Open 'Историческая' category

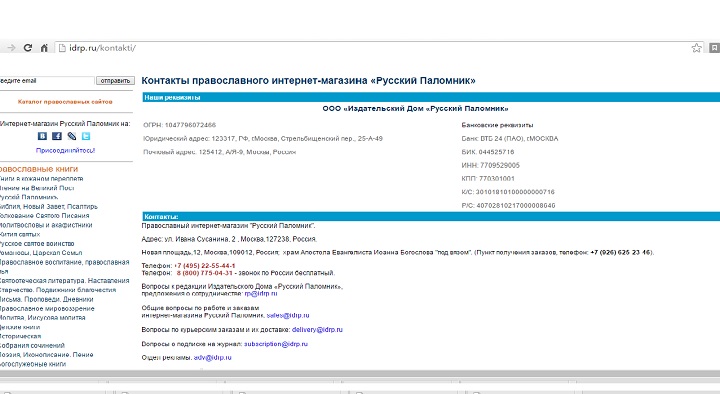[x=20, y=336]
